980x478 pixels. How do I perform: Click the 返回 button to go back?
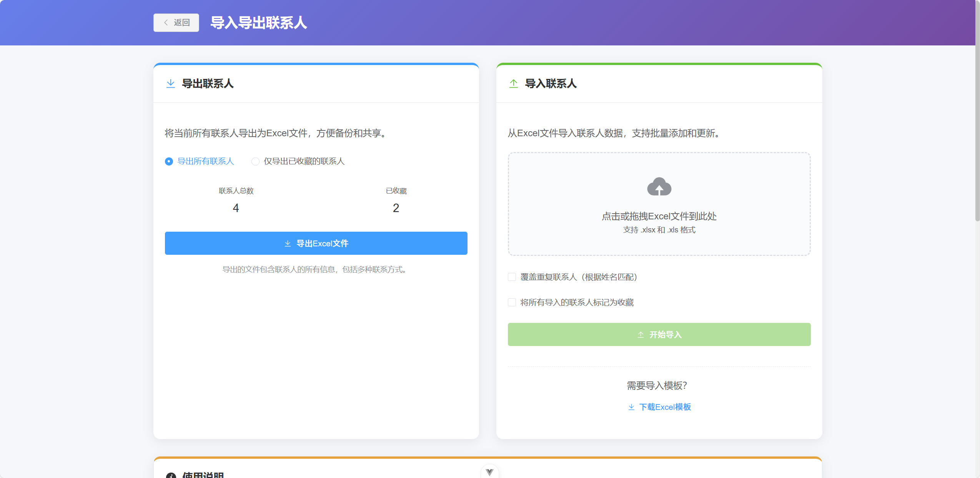pos(176,22)
